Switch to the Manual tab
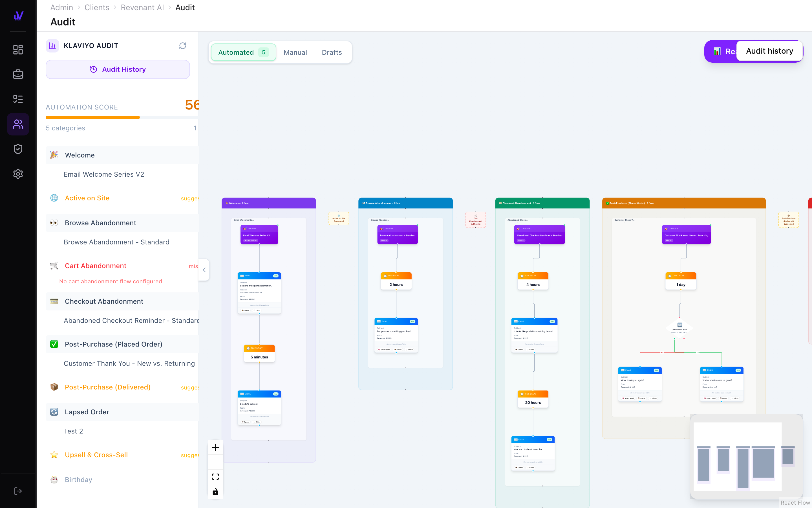 click(x=295, y=52)
